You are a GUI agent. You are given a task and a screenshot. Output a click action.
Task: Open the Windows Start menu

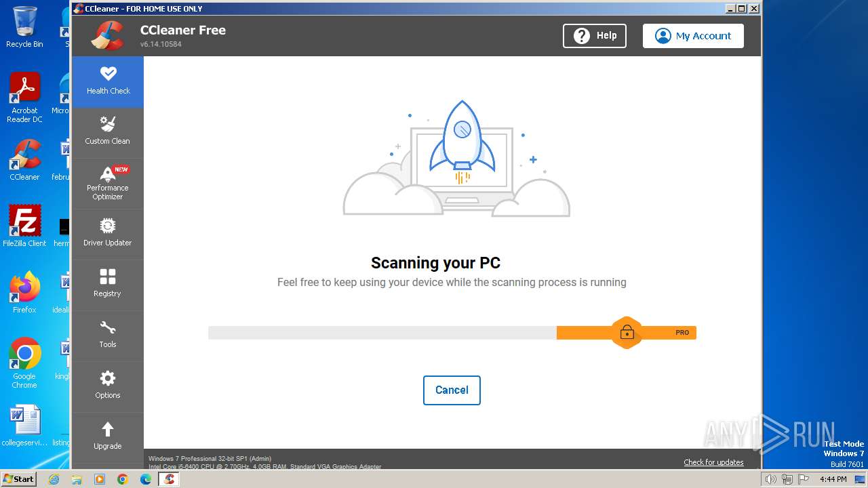[19, 479]
